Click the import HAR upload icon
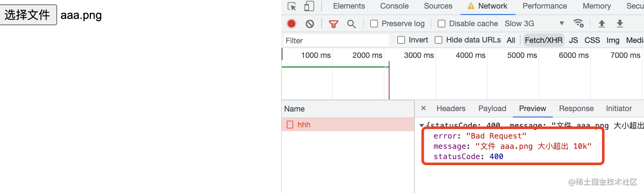 (x=601, y=24)
